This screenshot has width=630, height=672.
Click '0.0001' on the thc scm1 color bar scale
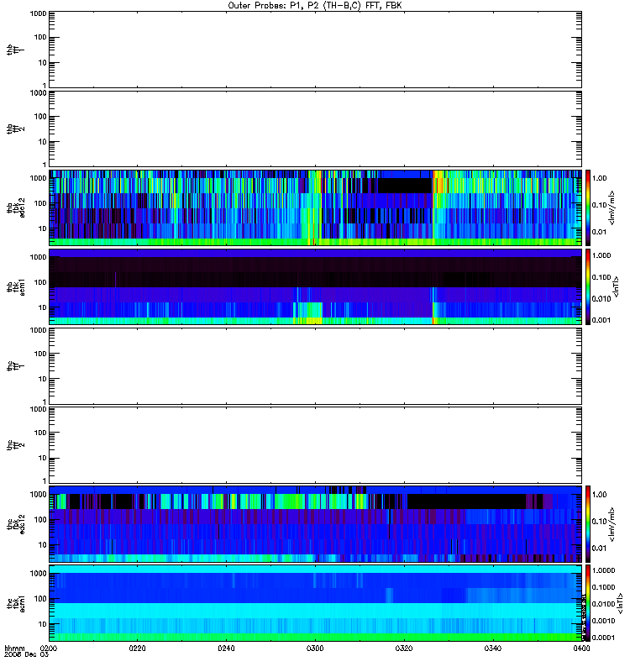click(603, 638)
